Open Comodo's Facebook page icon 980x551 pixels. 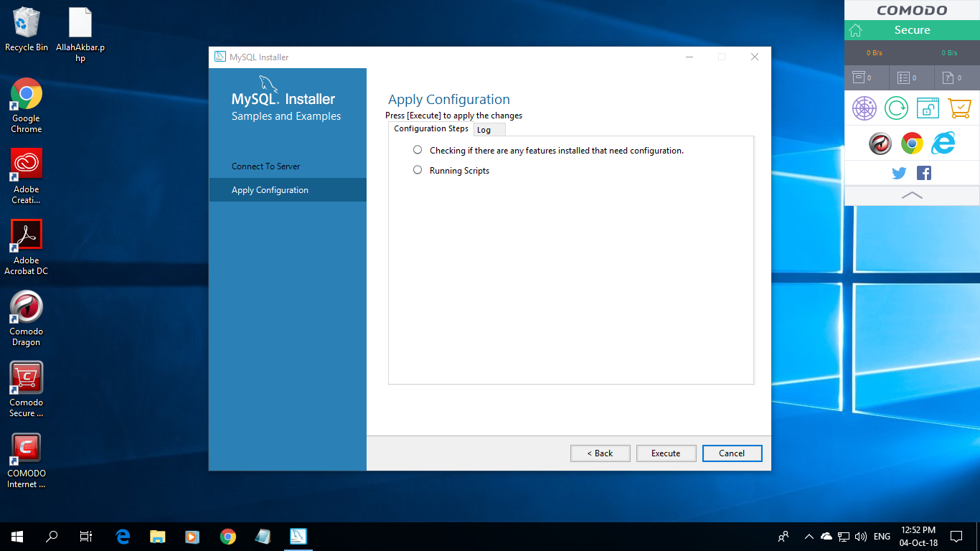click(923, 172)
